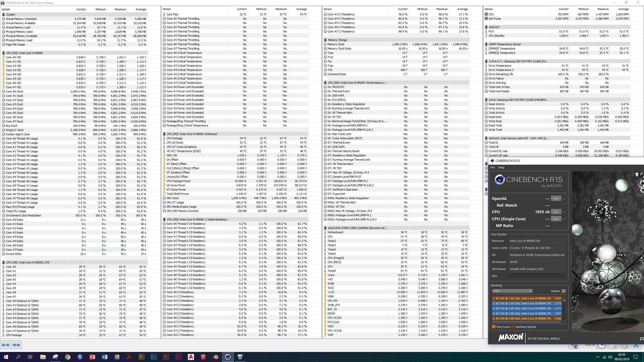Click the HWiNFO taskbar icon

pos(240,357)
